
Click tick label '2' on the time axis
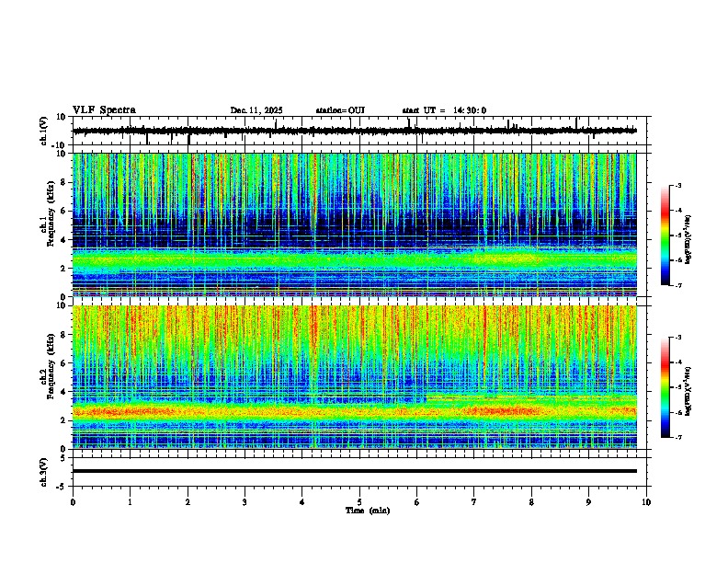[x=188, y=502]
